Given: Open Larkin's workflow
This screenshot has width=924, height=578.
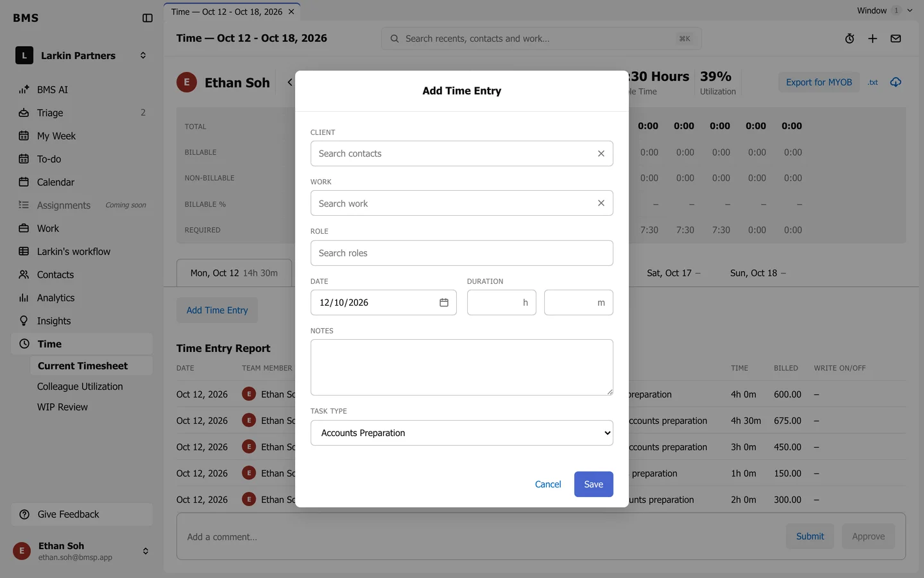Looking at the screenshot, I should tap(81, 252).
